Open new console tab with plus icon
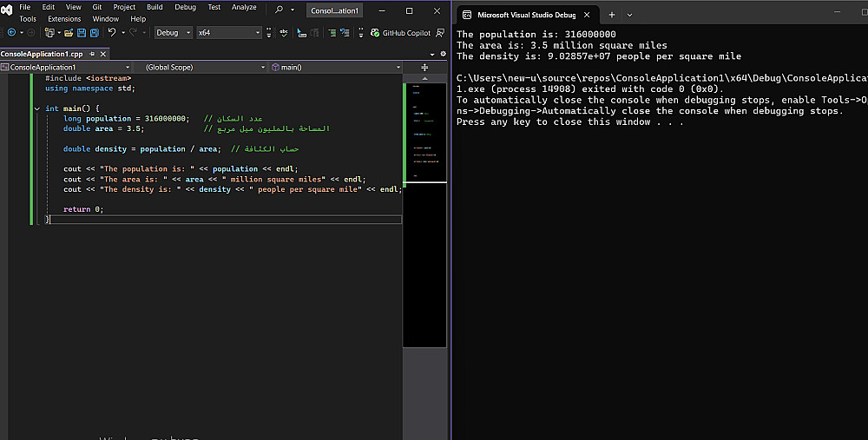The height and width of the screenshot is (440, 868). click(611, 15)
